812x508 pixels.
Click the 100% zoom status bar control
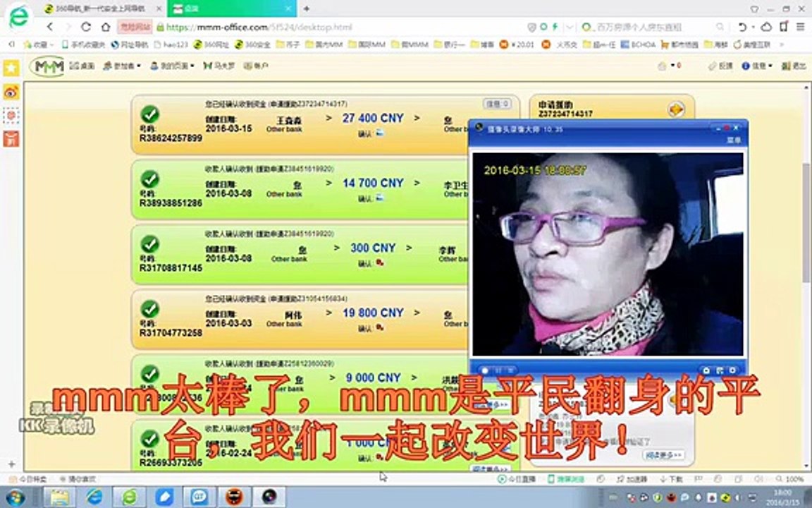(x=789, y=479)
